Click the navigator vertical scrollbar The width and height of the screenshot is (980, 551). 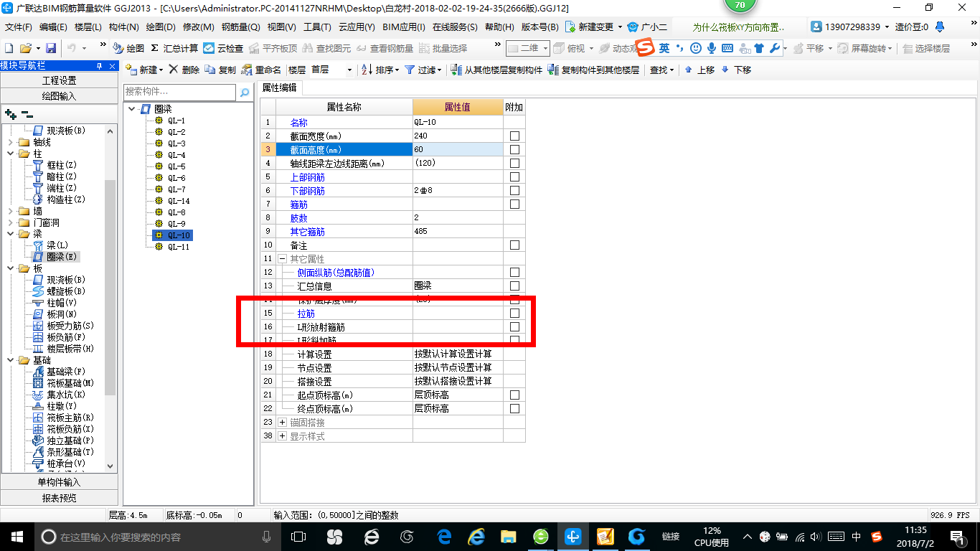click(x=110, y=287)
